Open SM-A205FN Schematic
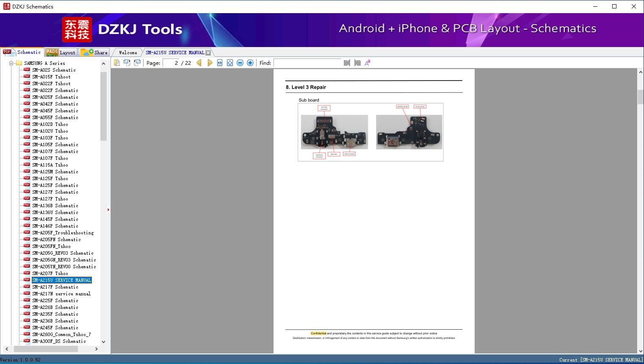The image size is (644, 364). point(56,239)
